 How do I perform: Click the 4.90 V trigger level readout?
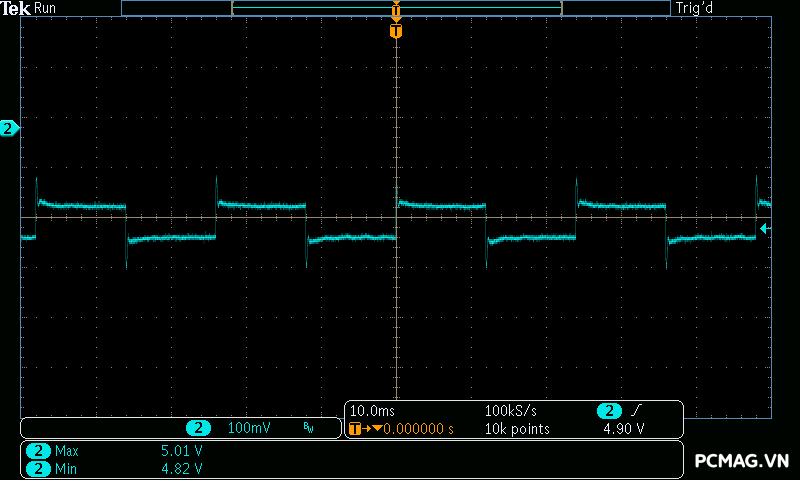(x=623, y=429)
